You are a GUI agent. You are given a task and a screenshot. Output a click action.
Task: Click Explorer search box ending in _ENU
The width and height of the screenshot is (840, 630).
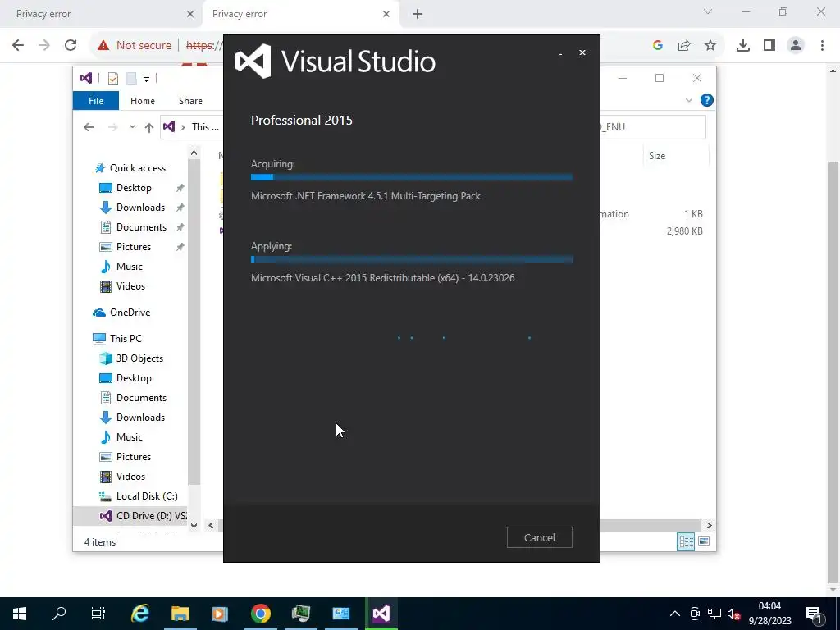(x=652, y=127)
